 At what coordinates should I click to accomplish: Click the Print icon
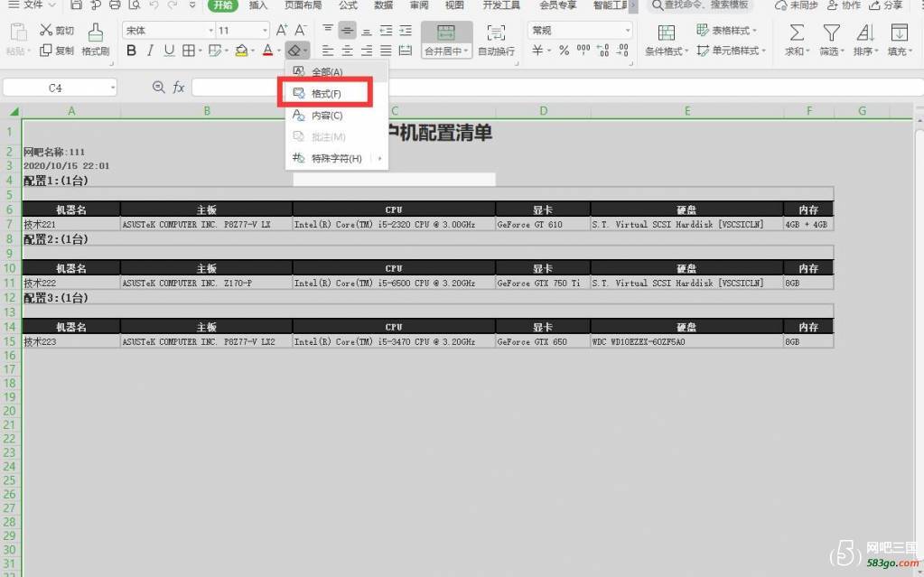[x=115, y=5]
